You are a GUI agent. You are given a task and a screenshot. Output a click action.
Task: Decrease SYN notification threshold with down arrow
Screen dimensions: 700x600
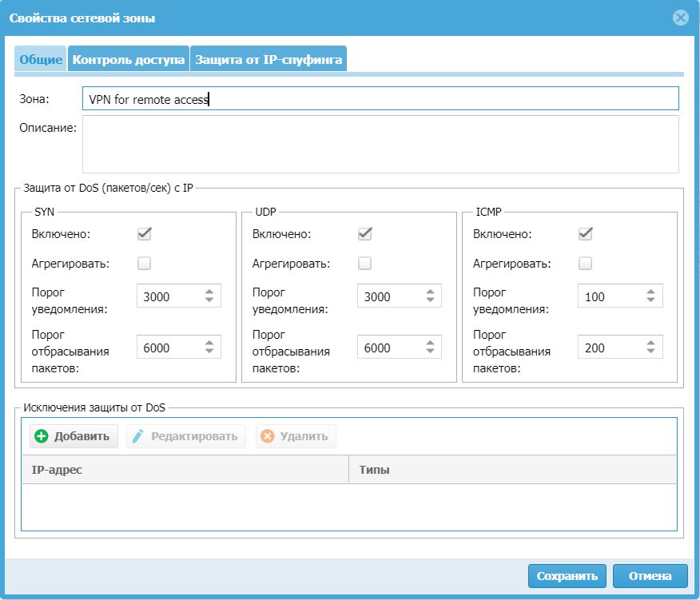pyautogui.click(x=209, y=300)
